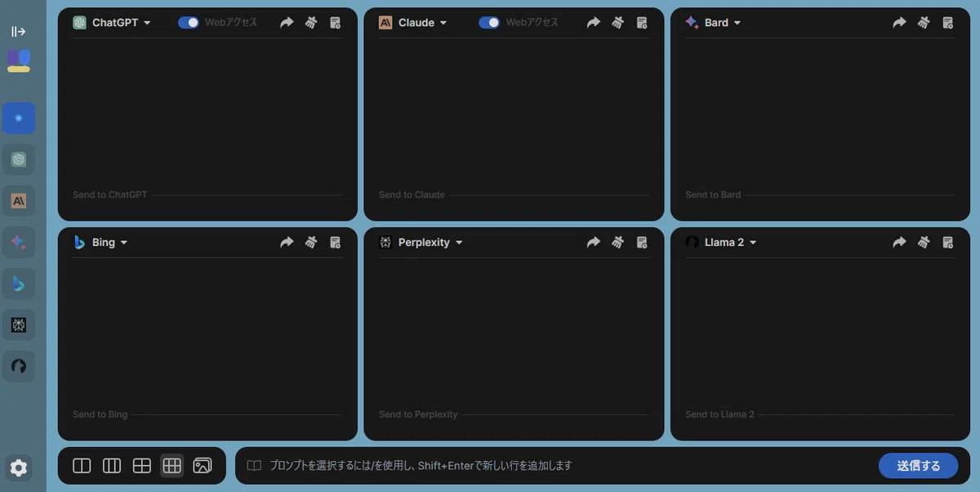The image size is (980, 492).
Task: Clear the Llama 2 conversation with broom icon
Action: click(x=924, y=243)
